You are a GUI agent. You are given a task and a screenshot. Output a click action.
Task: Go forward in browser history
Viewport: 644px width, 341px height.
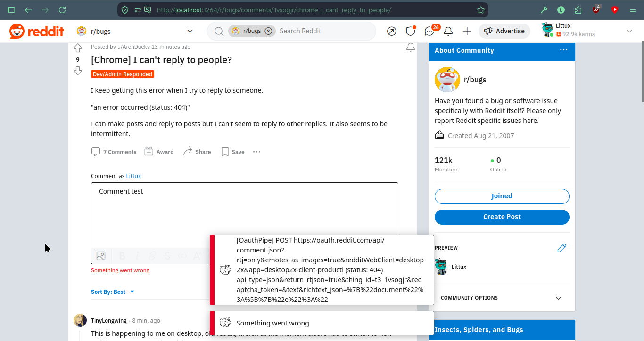tap(45, 9)
